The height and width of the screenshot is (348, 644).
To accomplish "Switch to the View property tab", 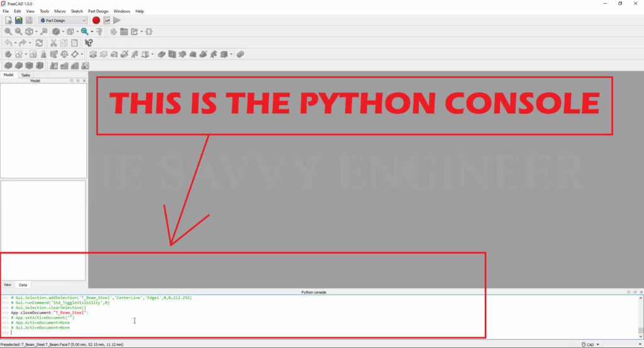I will pos(8,284).
